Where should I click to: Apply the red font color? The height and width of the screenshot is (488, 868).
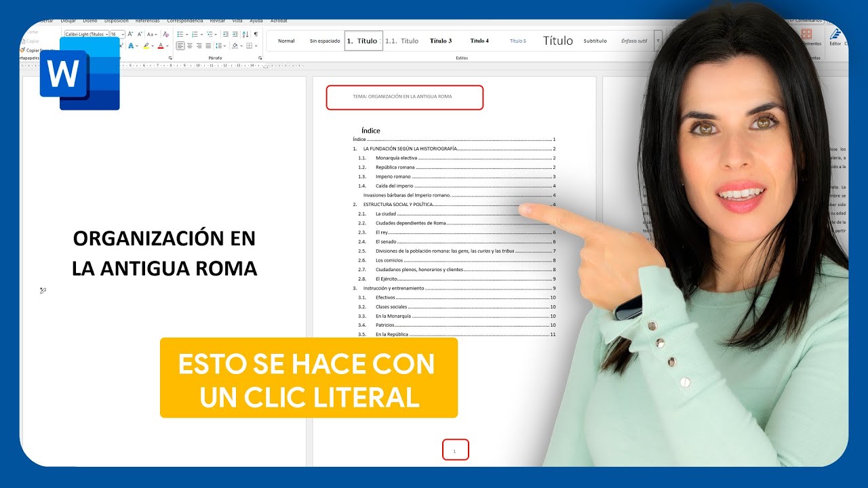161,45
